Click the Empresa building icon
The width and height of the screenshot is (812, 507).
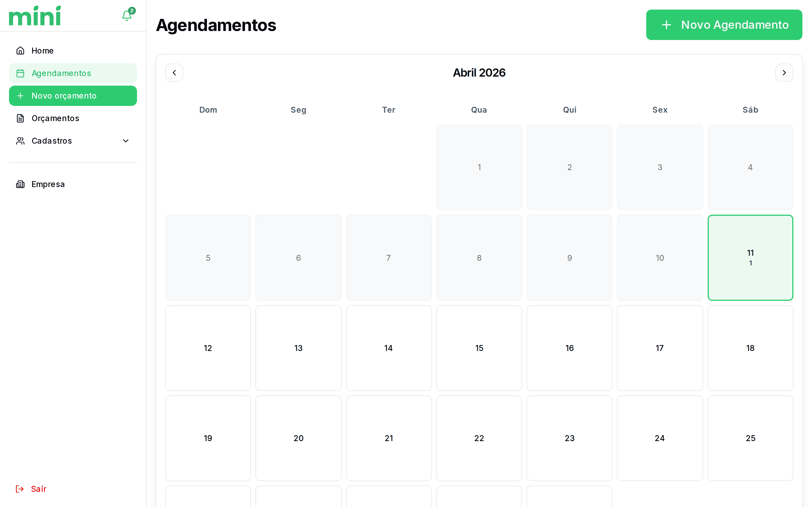tap(21, 184)
